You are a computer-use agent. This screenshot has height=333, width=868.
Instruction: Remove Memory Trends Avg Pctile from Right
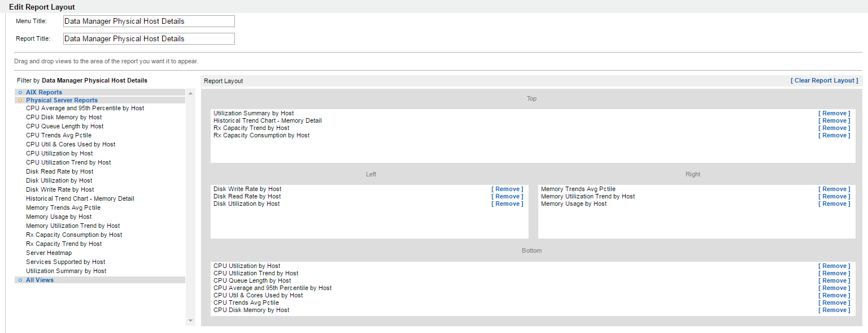pyautogui.click(x=834, y=189)
